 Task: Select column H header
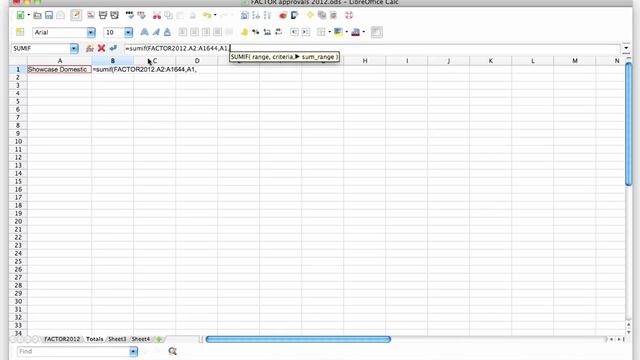(x=365, y=61)
